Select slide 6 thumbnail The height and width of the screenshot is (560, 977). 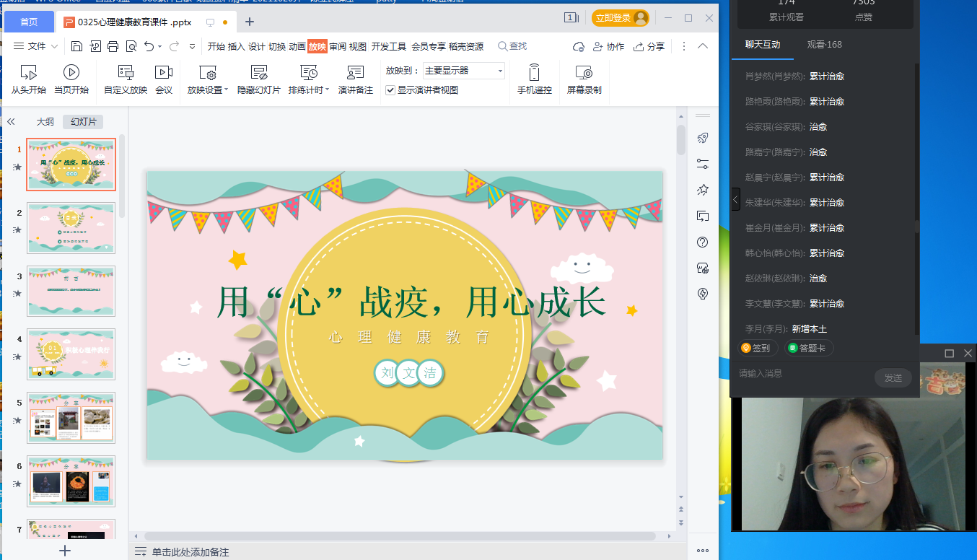(71, 481)
